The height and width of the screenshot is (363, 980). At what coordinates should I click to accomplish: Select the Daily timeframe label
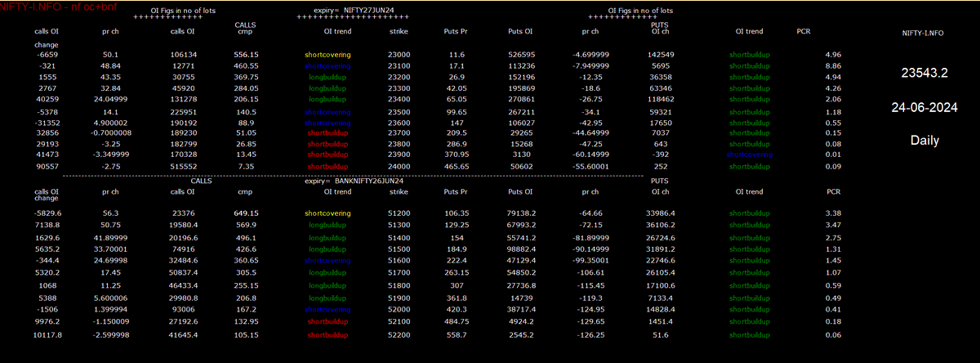(924, 141)
